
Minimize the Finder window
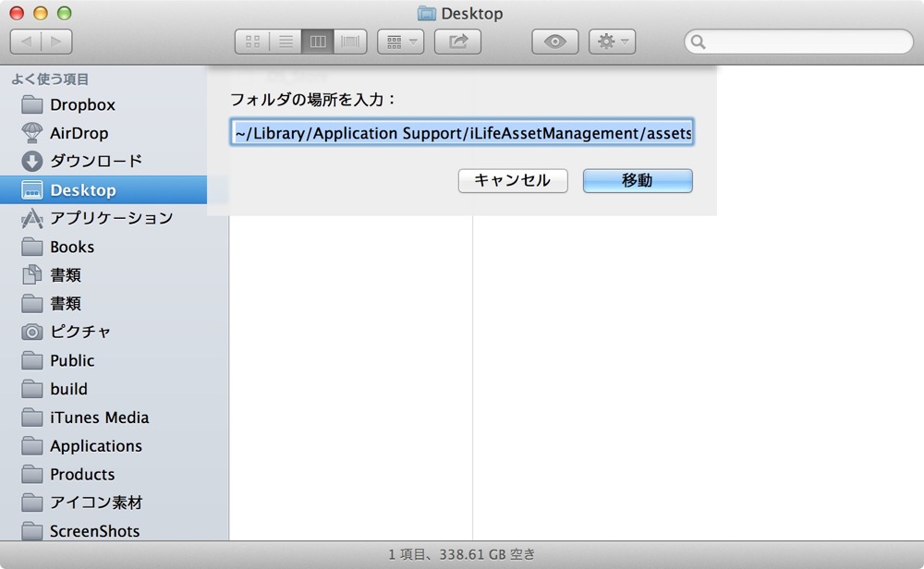[40, 13]
